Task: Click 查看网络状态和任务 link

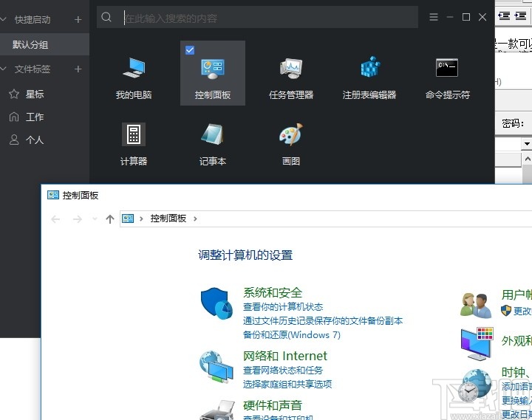Action: [x=283, y=371]
